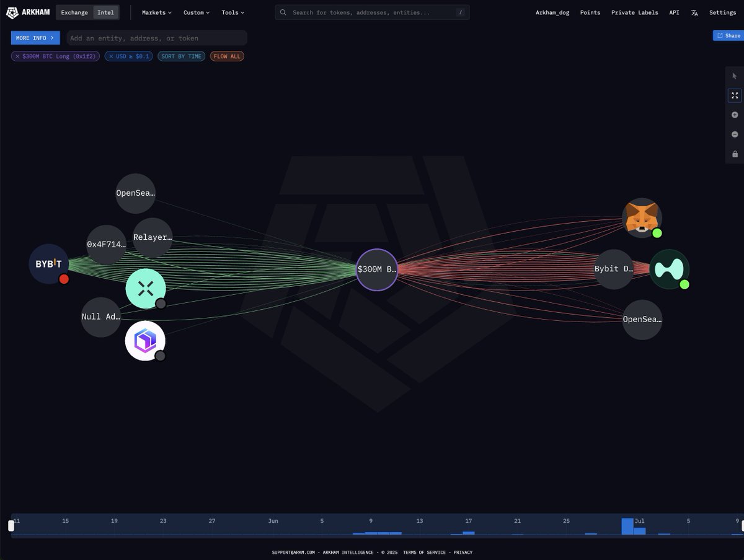
Task: Select the purple cube logo node
Action: 145,341
